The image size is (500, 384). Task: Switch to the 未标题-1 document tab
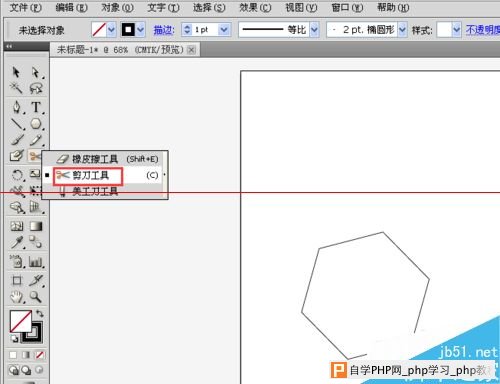(120, 50)
